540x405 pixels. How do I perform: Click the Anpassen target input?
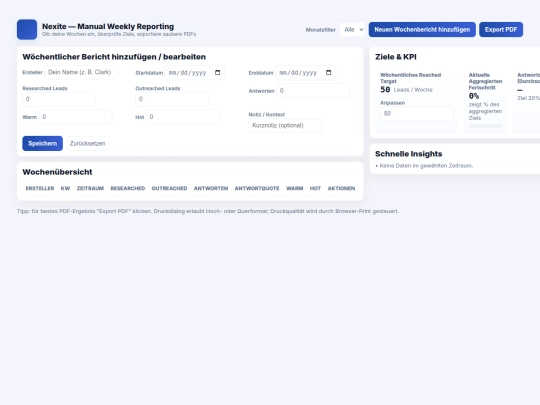click(x=417, y=113)
